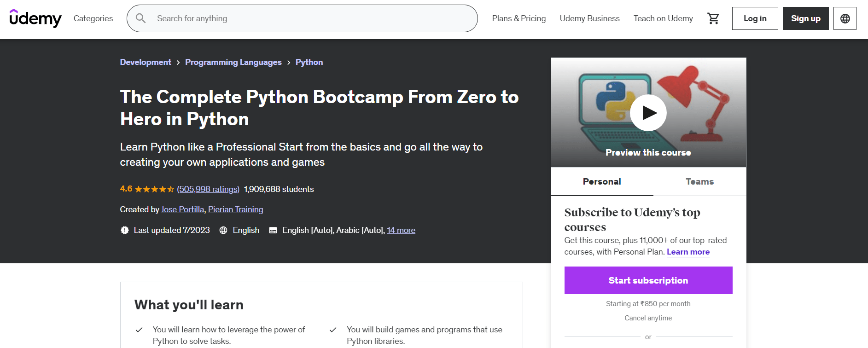Go to Python breadcrumb
Screen dimensions: 868x348
click(309, 62)
